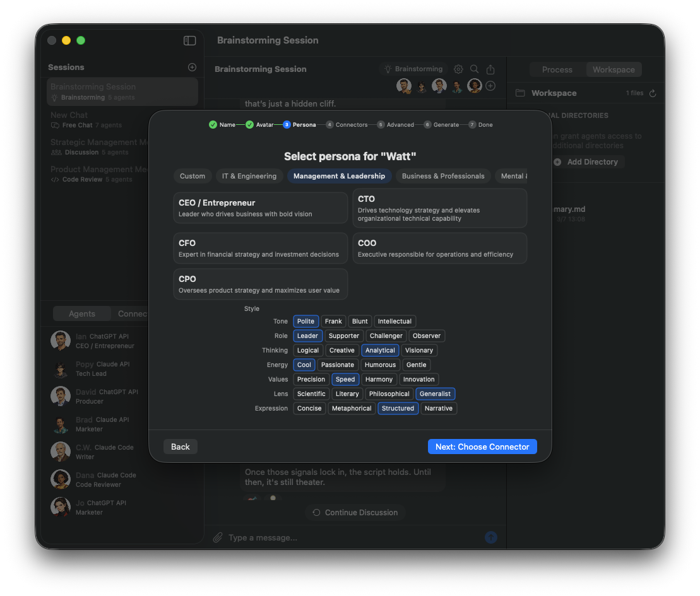The width and height of the screenshot is (700, 596).
Task: Select the CFO persona card
Action: 260,248
